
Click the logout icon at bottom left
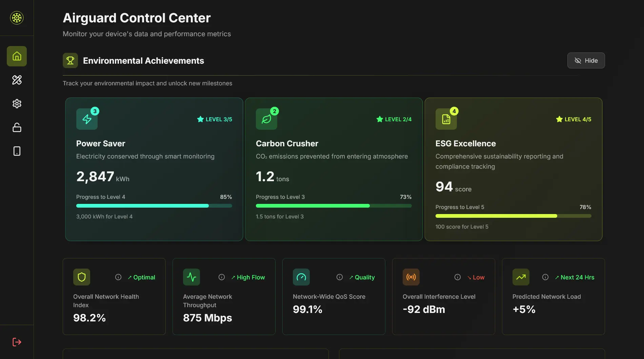pos(17,342)
